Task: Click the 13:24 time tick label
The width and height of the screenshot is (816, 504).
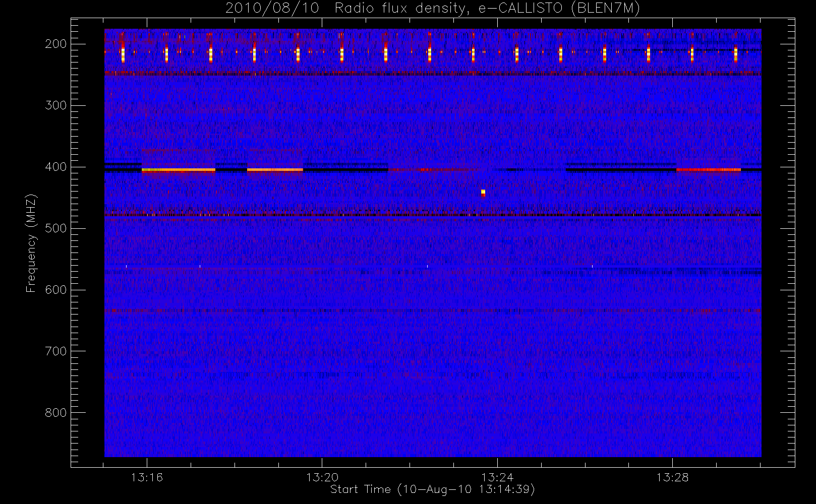Action: [x=497, y=477]
